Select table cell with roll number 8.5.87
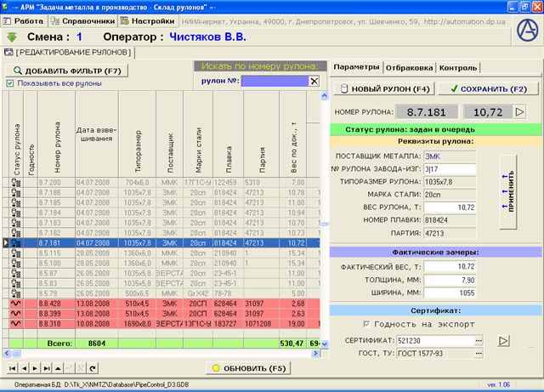This screenshot has height=392, width=544. click(x=57, y=273)
